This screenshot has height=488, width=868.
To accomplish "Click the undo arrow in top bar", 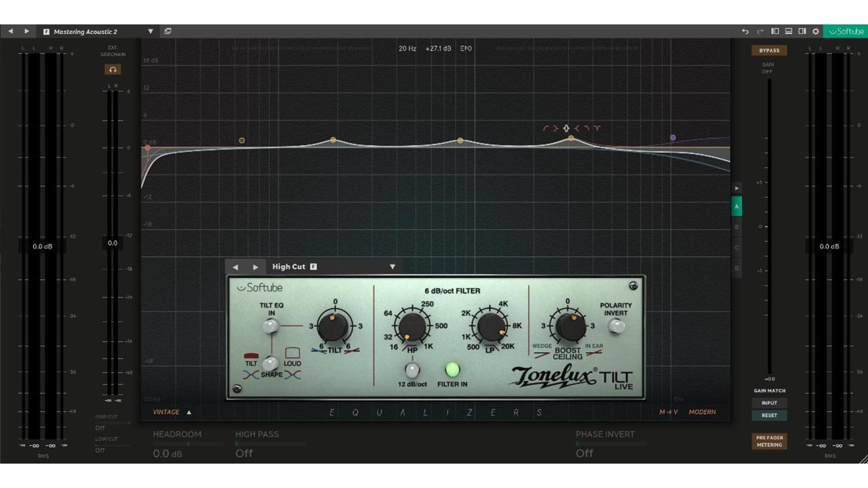I will (x=745, y=31).
